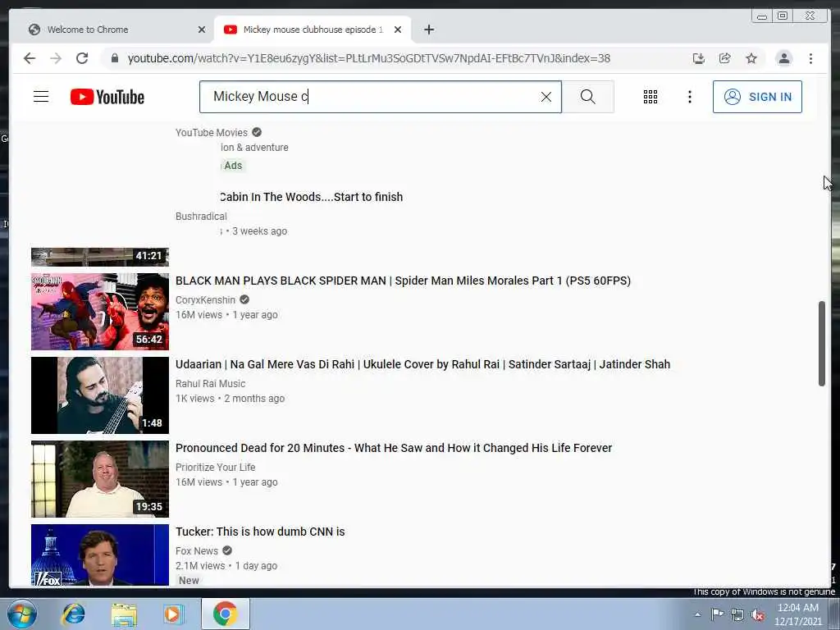
Task: Close the Mickey mouse clubhouse tab
Action: pos(398,30)
